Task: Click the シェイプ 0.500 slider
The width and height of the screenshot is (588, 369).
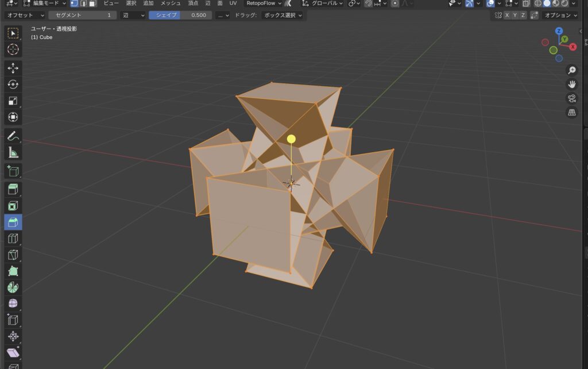Action: (x=180, y=16)
